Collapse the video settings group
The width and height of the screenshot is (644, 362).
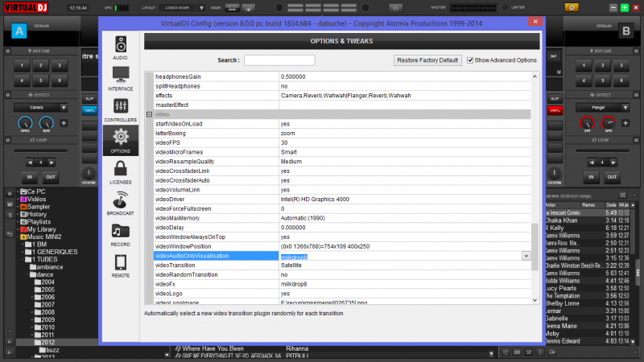point(149,114)
